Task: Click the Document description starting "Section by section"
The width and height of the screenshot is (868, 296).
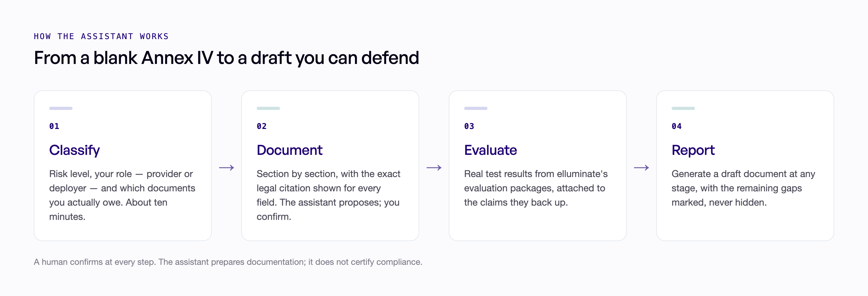Action: point(328,195)
